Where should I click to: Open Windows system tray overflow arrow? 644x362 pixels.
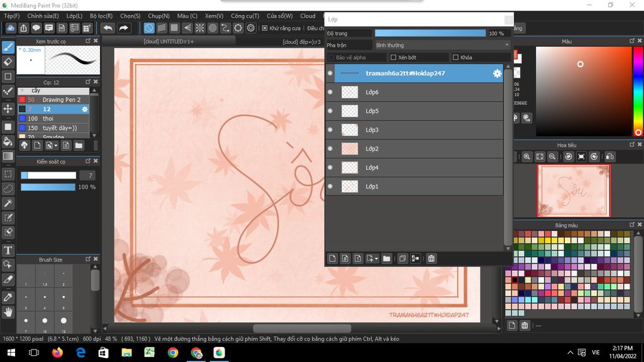pyautogui.click(x=570, y=353)
